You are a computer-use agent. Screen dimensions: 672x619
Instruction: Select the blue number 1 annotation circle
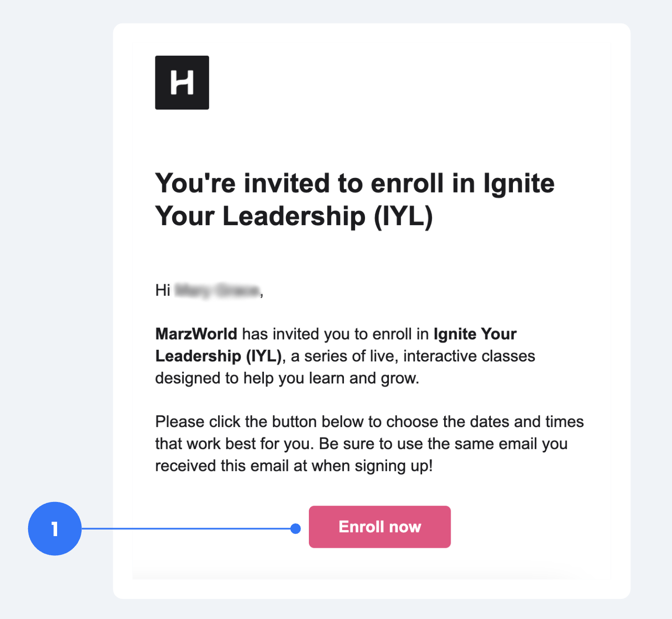tap(55, 529)
